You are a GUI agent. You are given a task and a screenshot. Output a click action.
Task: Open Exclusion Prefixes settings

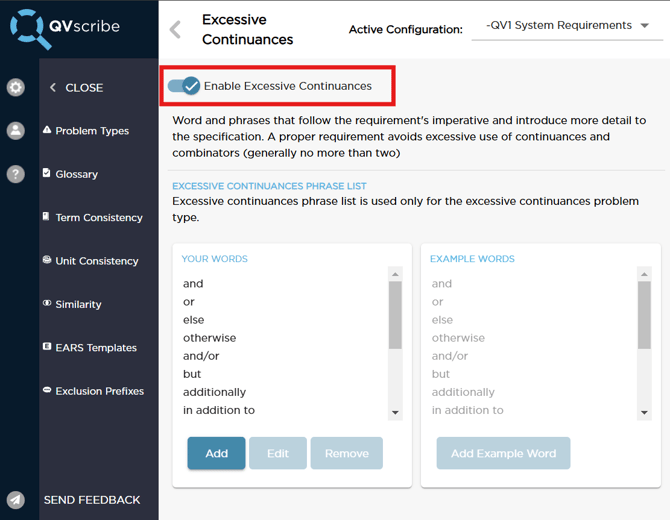click(99, 391)
